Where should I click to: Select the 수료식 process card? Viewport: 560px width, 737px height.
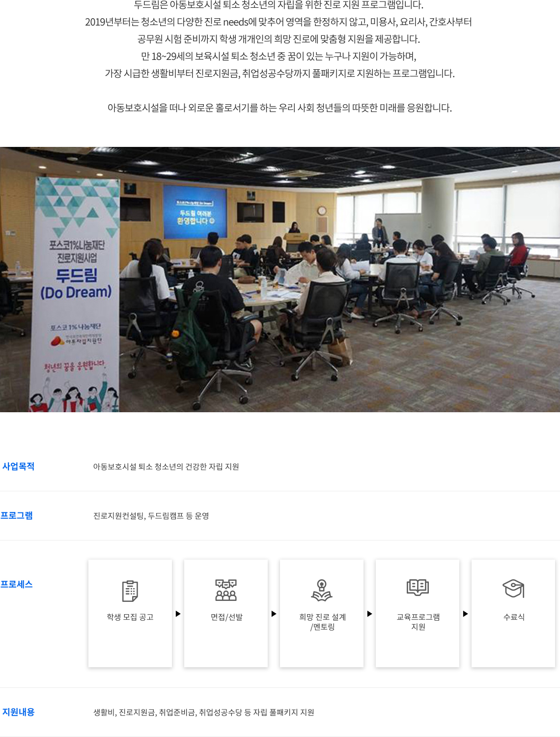tap(513, 613)
